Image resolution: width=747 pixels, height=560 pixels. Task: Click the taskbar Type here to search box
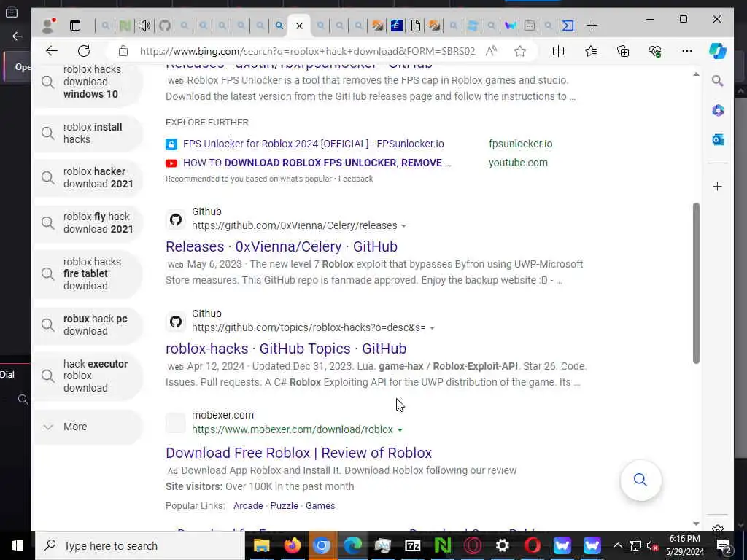[141, 545]
